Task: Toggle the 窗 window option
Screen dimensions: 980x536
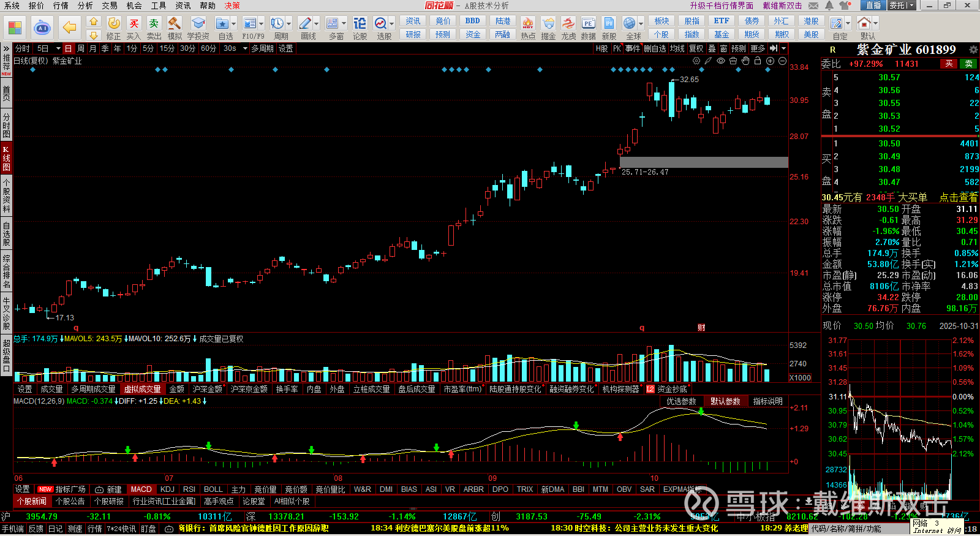Action: tap(724, 48)
